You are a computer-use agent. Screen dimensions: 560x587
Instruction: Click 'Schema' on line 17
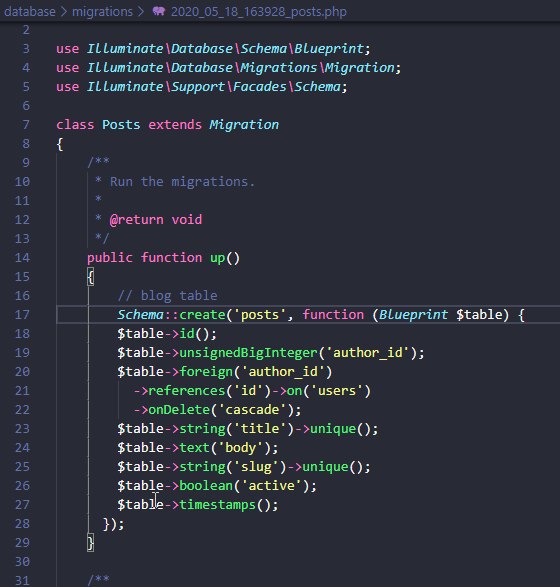click(x=141, y=315)
